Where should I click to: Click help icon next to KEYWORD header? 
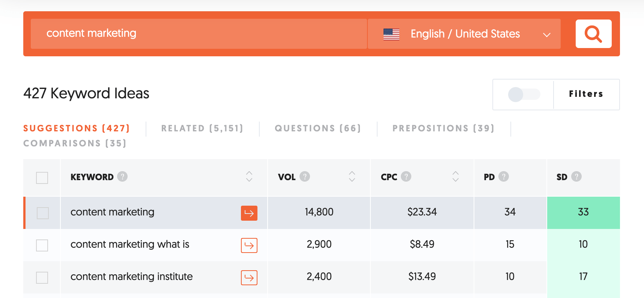[122, 176]
